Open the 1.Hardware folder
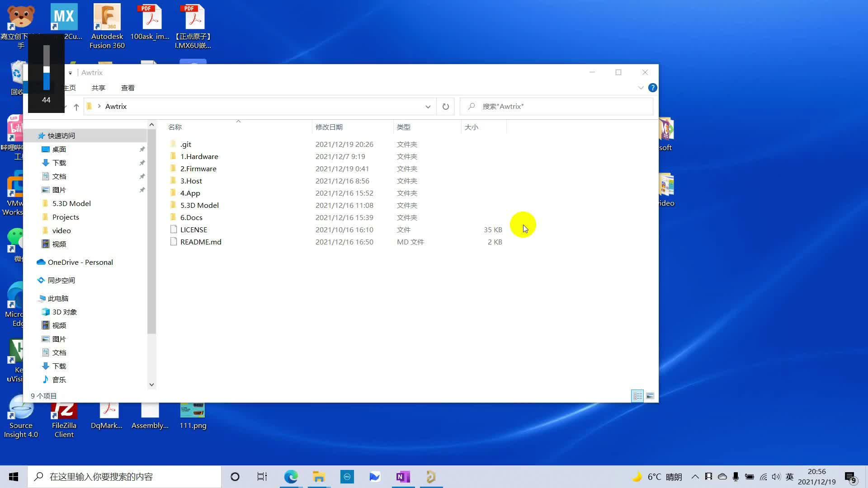The image size is (868, 488). point(199,156)
